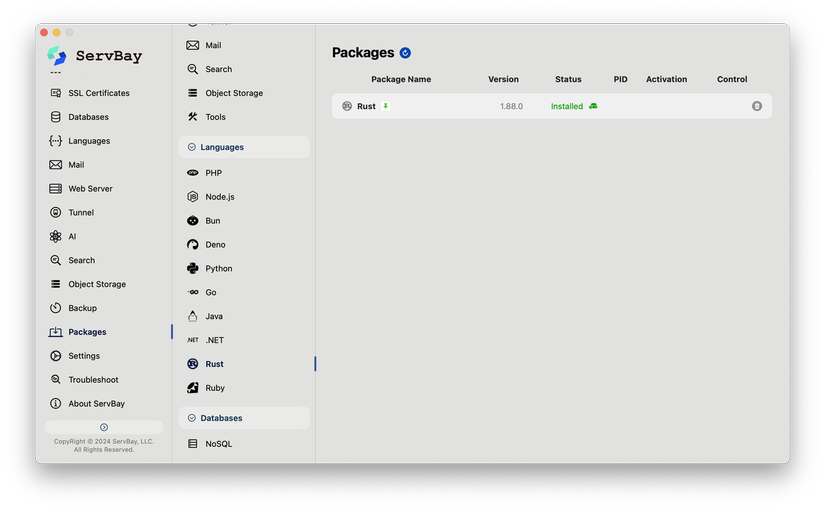The height and width of the screenshot is (510, 825).
Task: Click the green cloud icon next to Installed
Action: [x=593, y=106]
